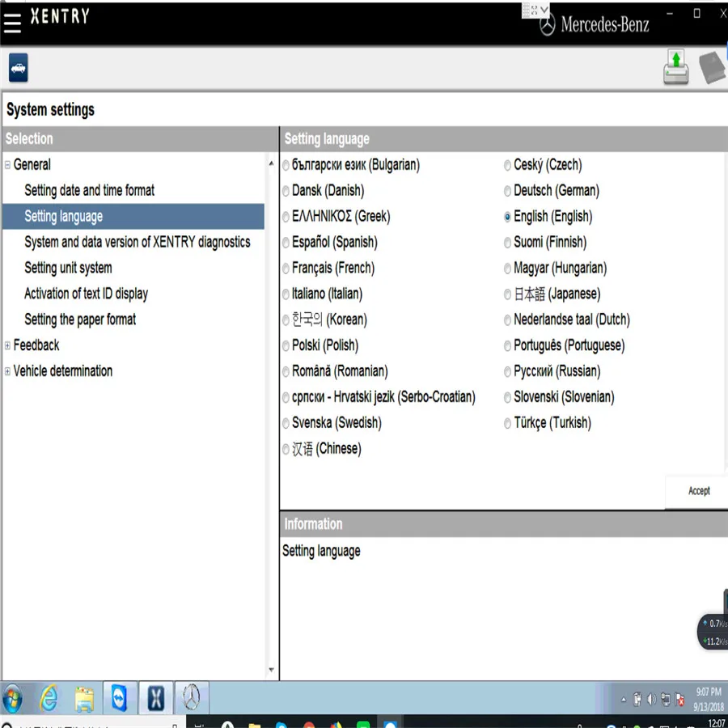728x728 pixels.
Task: Choose the Ceský (Czech) radio button
Action: [x=507, y=165]
